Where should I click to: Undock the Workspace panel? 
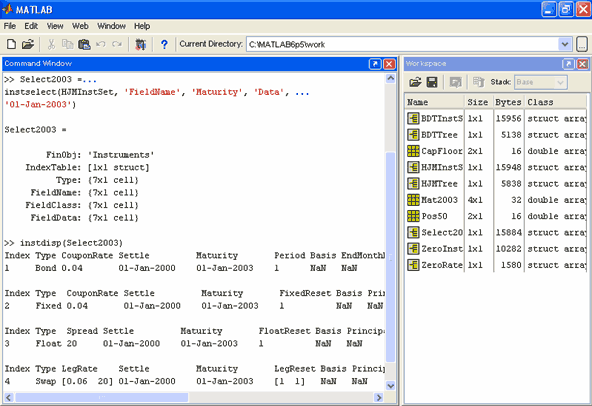pos(568,64)
